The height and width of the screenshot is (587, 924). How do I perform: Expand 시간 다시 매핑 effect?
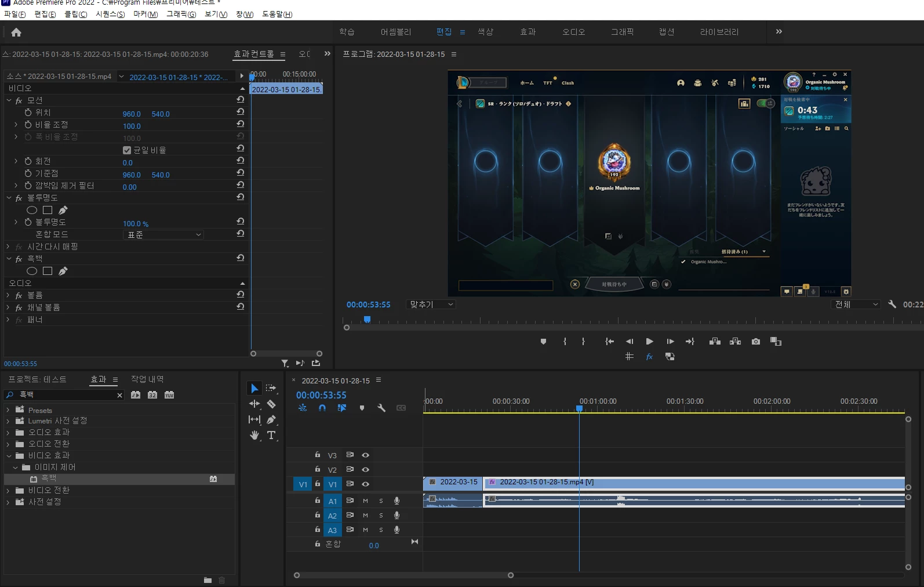(9, 247)
